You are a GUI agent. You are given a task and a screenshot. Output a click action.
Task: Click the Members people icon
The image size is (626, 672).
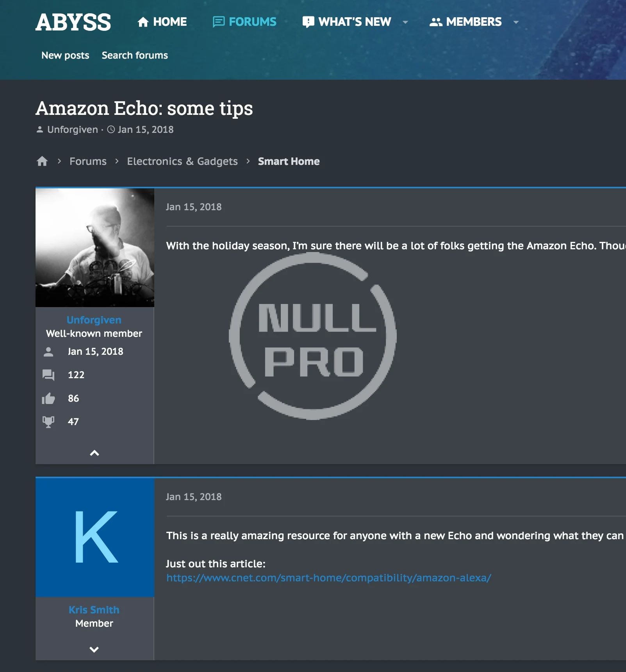click(436, 22)
